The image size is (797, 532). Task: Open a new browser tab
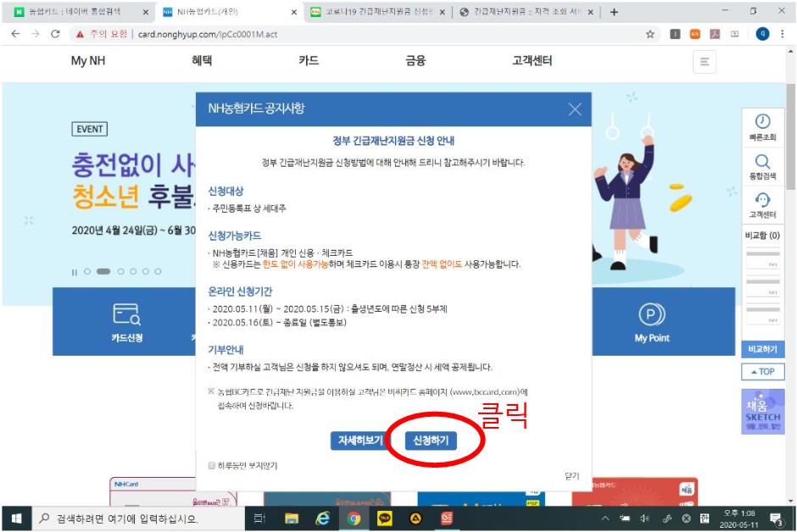pyautogui.click(x=614, y=12)
